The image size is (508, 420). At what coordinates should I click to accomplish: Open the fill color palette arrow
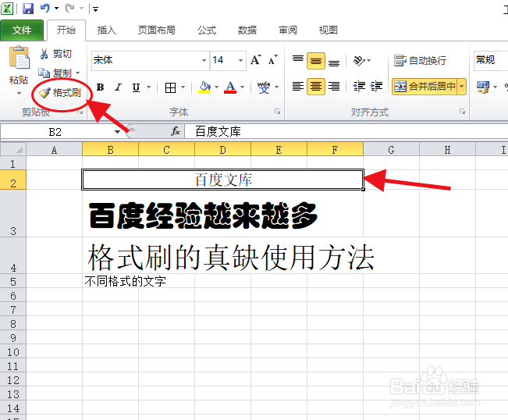point(217,87)
